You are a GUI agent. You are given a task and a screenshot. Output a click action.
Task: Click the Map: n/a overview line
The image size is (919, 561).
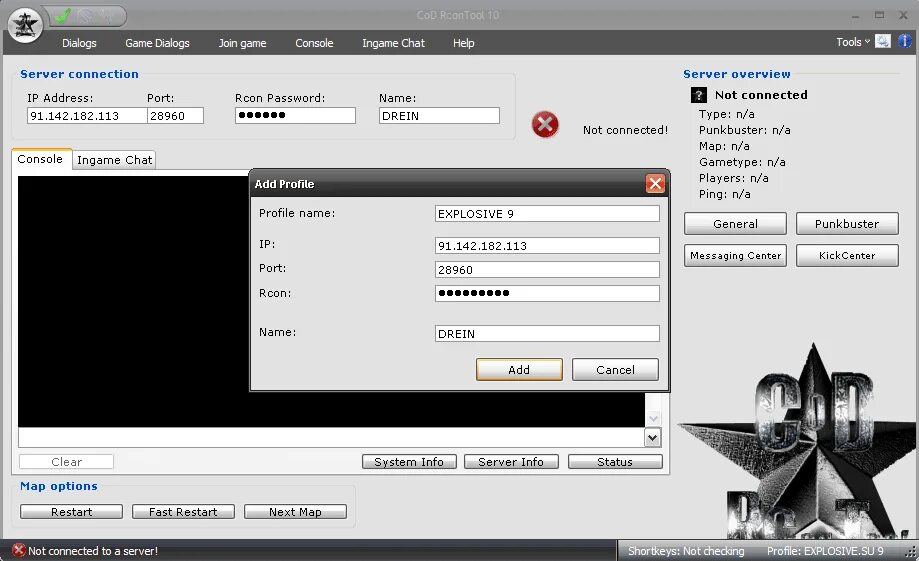(x=724, y=146)
